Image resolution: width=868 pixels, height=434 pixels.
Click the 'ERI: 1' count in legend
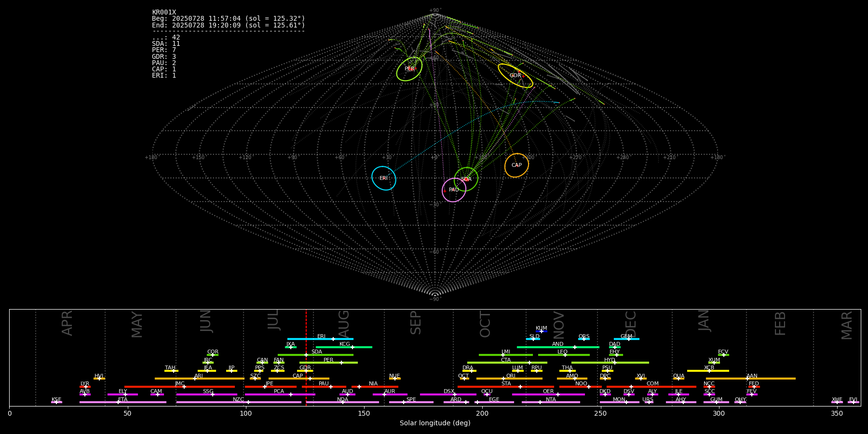[164, 75]
